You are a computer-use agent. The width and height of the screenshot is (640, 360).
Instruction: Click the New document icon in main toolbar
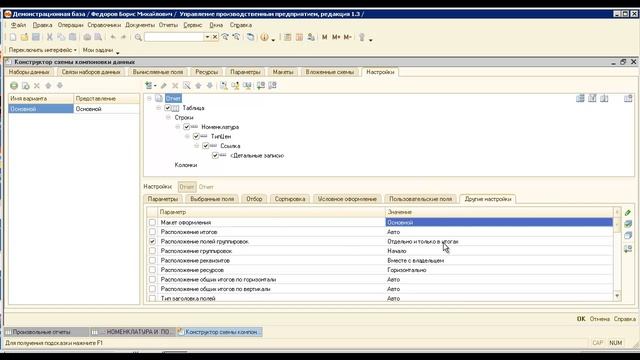[13, 37]
